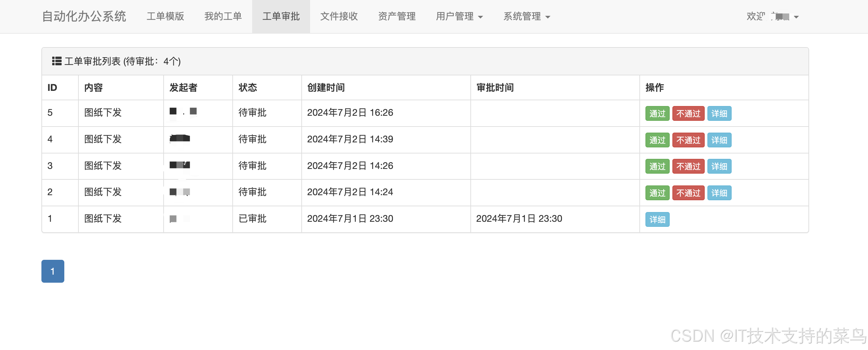Open the 我的工单 menu item
Screen dimensions: 868x350
tap(223, 16)
